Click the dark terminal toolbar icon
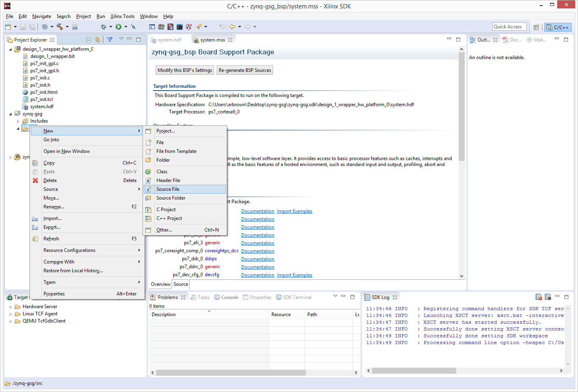Screen dimensions: 578x392 [180, 27]
